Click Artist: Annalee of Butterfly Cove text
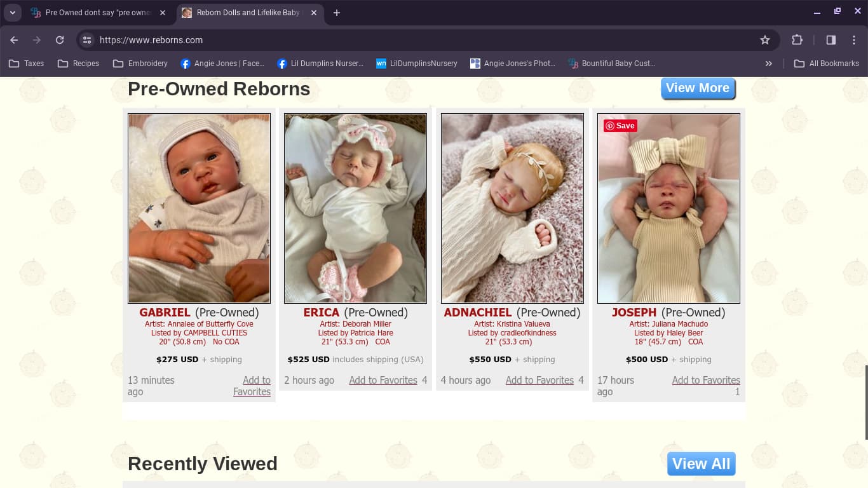 (x=199, y=324)
